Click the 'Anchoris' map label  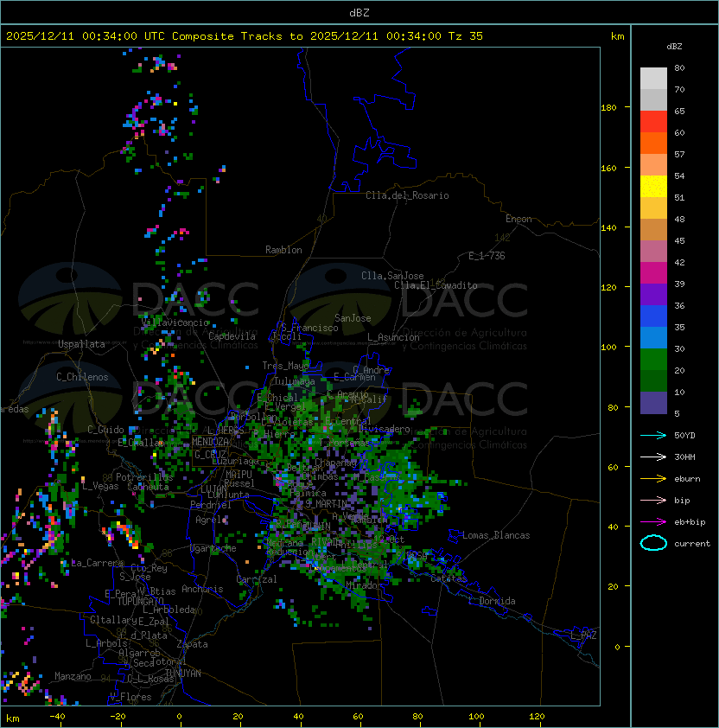tap(202, 589)
